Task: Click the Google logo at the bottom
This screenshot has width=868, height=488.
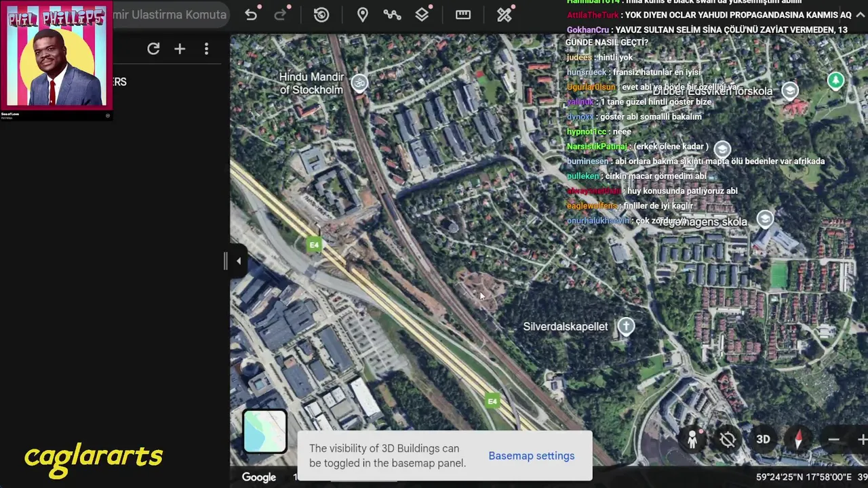Action: tap(259, 477)
